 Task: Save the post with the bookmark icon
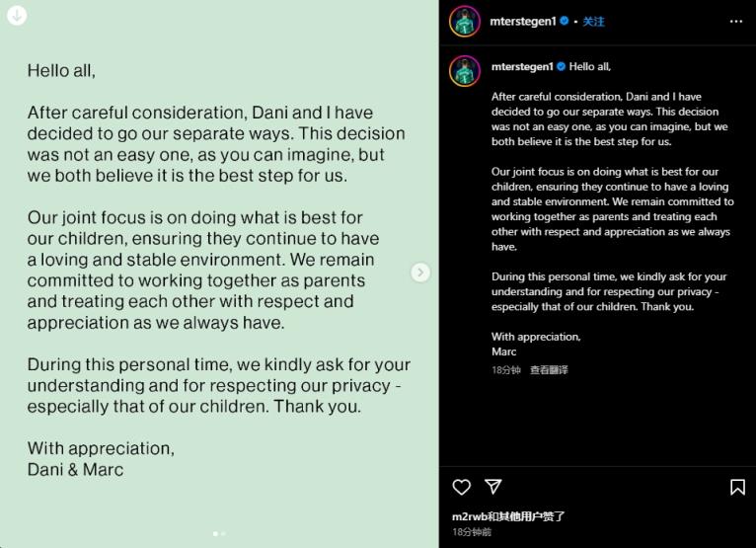tap(737, 487)
